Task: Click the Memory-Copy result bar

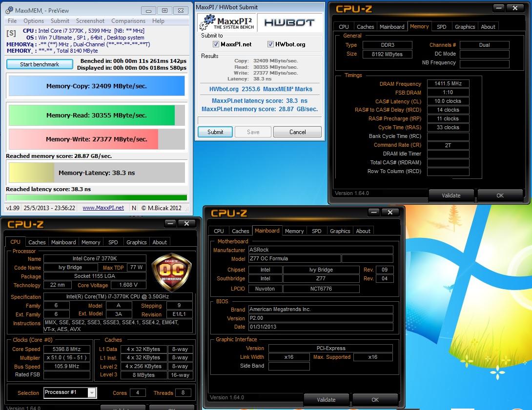Action: pyautogui.click(x=97, y=86)
